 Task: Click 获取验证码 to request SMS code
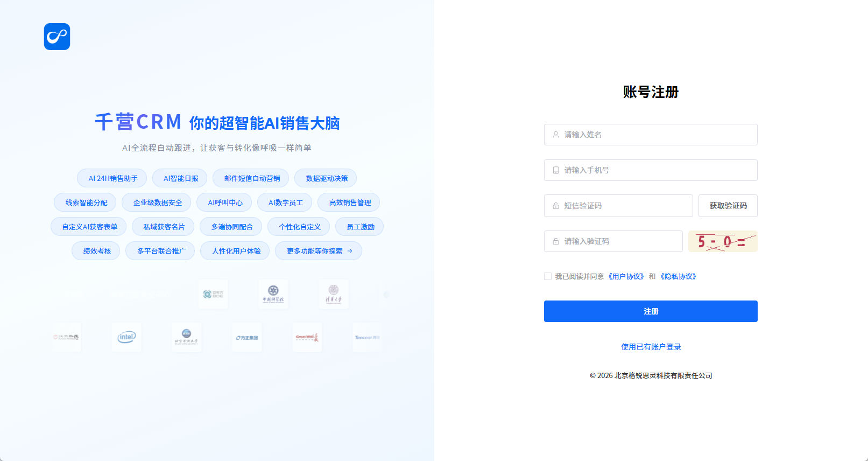coord(728,206)
